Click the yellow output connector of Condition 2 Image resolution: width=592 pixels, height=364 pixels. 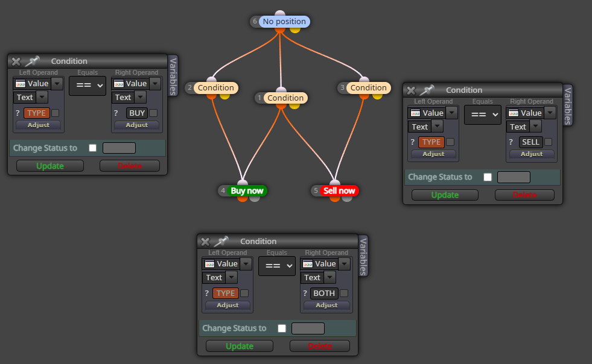tap(224, 96)
